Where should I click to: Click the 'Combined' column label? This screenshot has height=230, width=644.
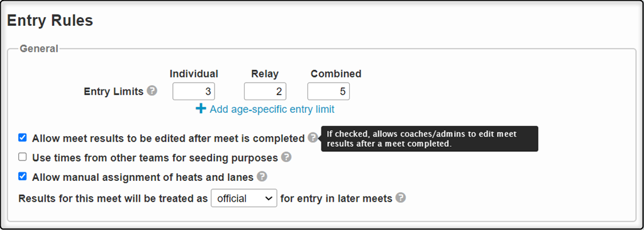[336, 74]
